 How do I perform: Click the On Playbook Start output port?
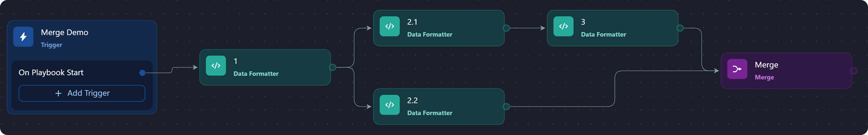(142, 73)
